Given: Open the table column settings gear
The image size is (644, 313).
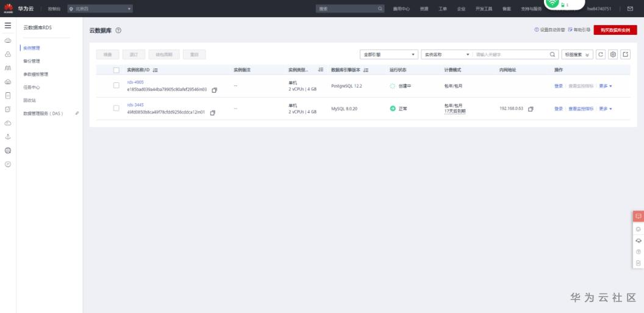Looking at the screenshot, I should (613, 54).
